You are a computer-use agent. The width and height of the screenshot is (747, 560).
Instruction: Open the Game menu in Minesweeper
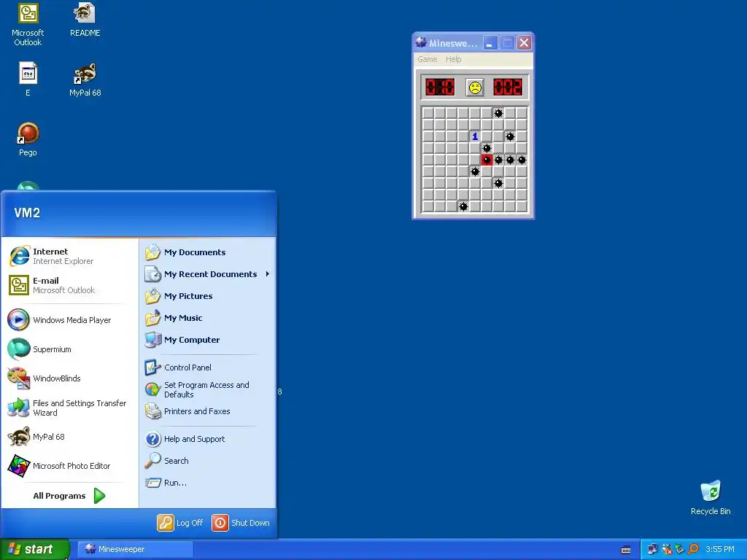[427, 59]
